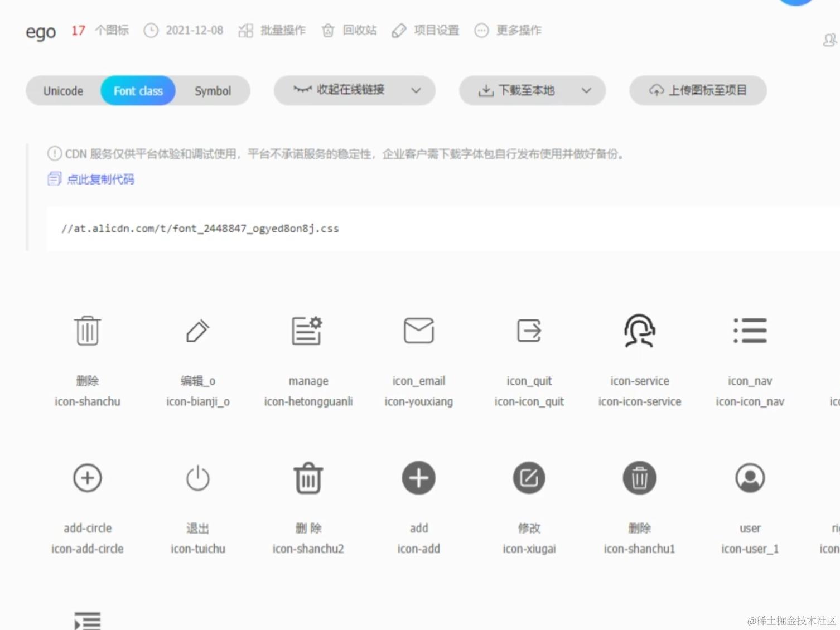Click the icon-youxiang class name text
840x630 pixels.
[419, 401]
